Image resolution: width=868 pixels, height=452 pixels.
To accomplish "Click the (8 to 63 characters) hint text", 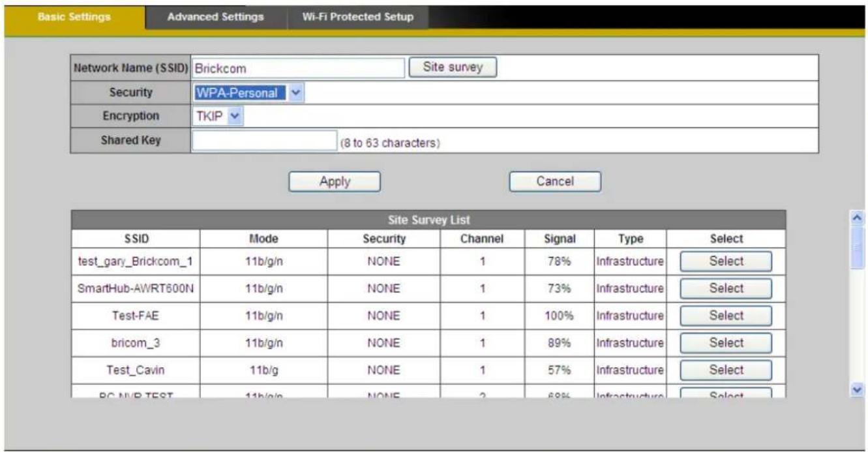I will [391, 144].
